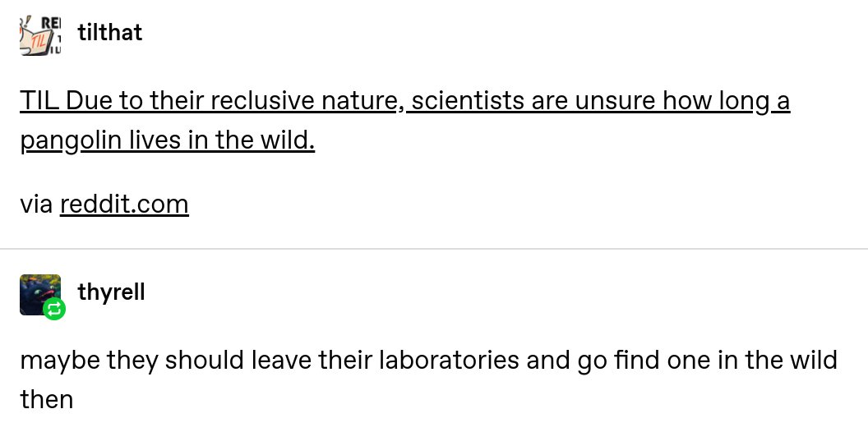Click the final word 'then' in reply
Image resolution: width=868 pixels, height=432 pixels.
pyautogui.click(x=46, y=400)
